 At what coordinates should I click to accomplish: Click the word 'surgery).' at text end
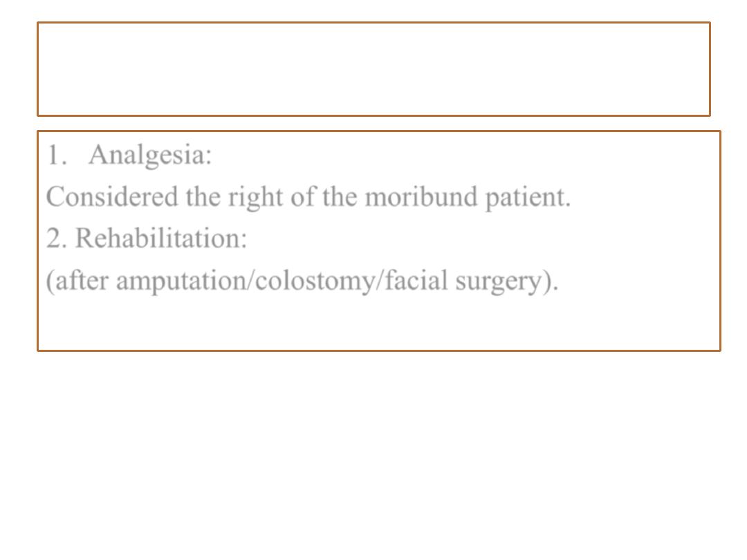[x=506, y=281]
